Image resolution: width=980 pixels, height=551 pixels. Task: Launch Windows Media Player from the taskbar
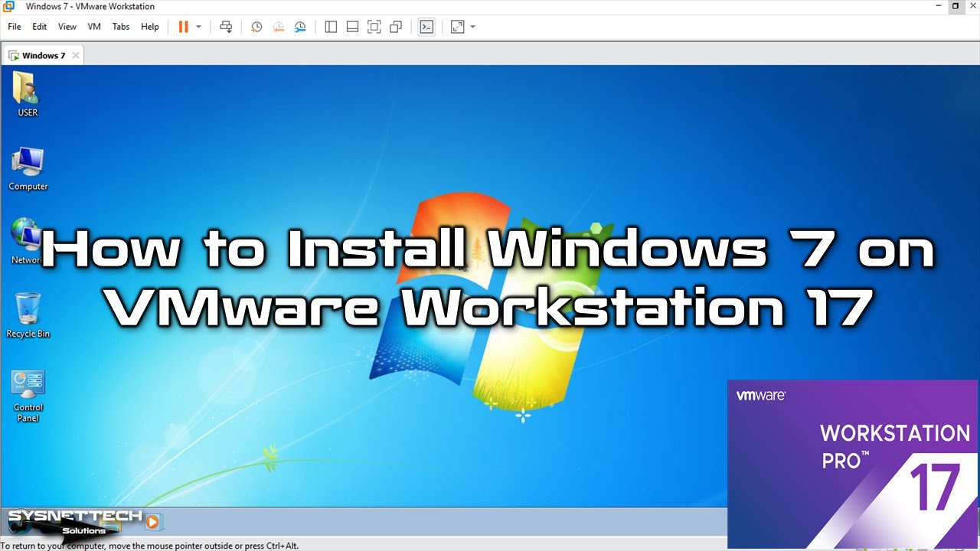point(152,522)
